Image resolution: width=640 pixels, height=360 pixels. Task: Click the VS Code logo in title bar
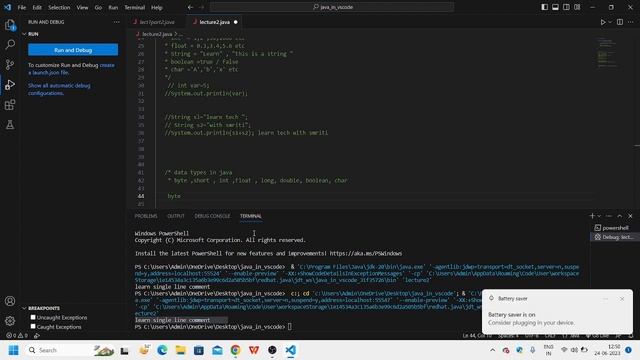coord(7,7)
